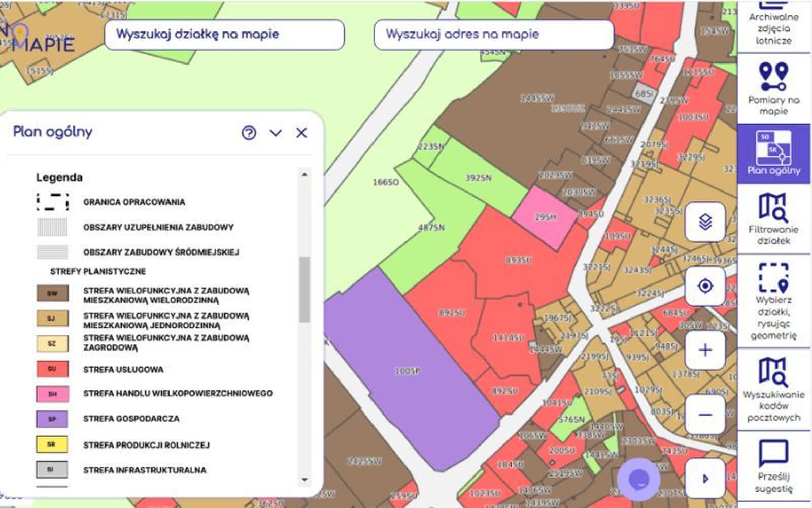This screenshot has width=812, height=508.
Task: Select the green 392SN parcel
Action: point(479,178)
